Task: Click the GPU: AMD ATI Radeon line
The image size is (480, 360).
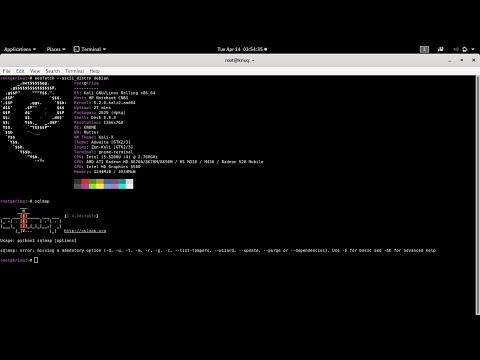Action: pos(169,162)
